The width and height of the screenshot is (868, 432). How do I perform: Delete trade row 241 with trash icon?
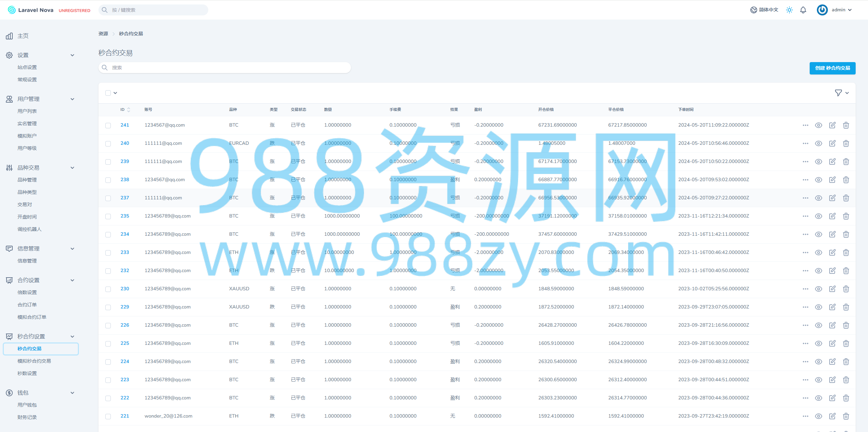[846, 125]
